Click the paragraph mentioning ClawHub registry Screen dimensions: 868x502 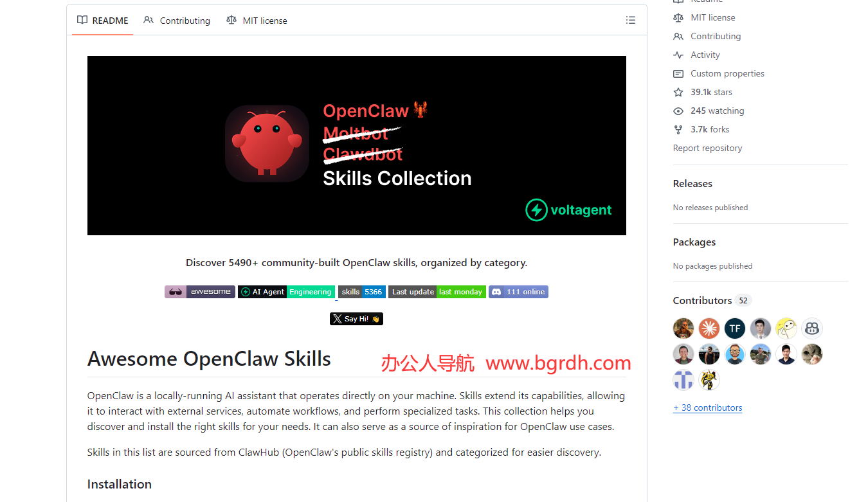pos(344,452)
